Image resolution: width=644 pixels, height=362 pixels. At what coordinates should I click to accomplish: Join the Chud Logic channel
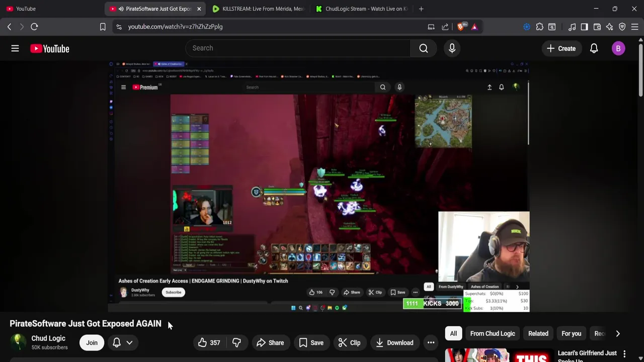click(x=92, y=343)
